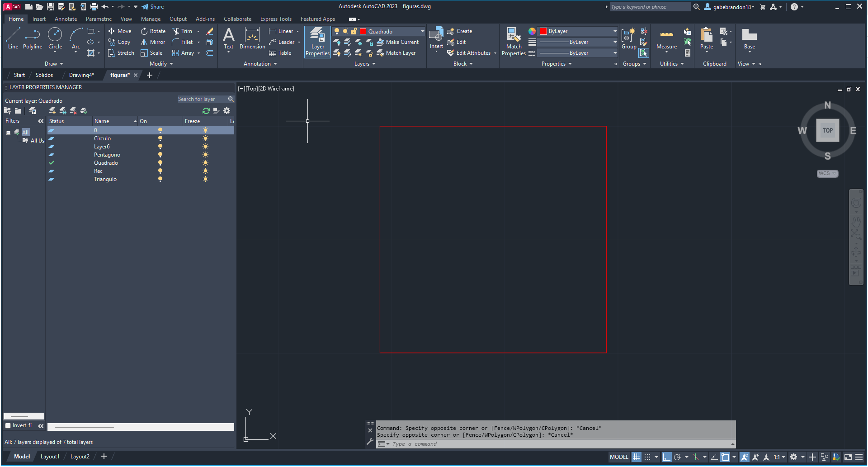Click the Search for layer field

tap(202, 99)
